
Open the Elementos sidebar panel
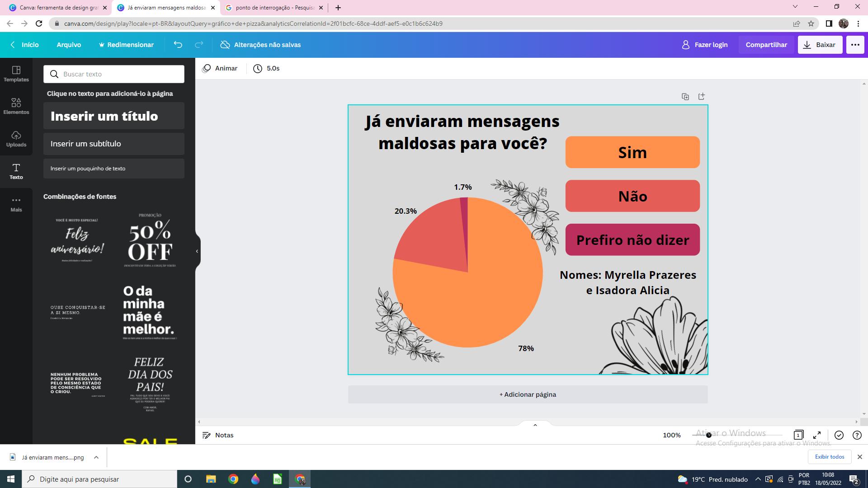(x=16, y=106)
